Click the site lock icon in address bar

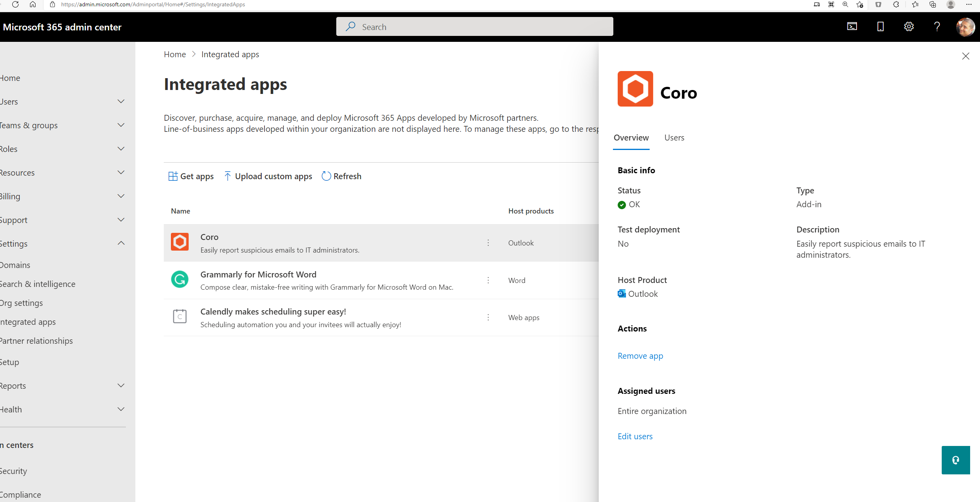[52, 4]
